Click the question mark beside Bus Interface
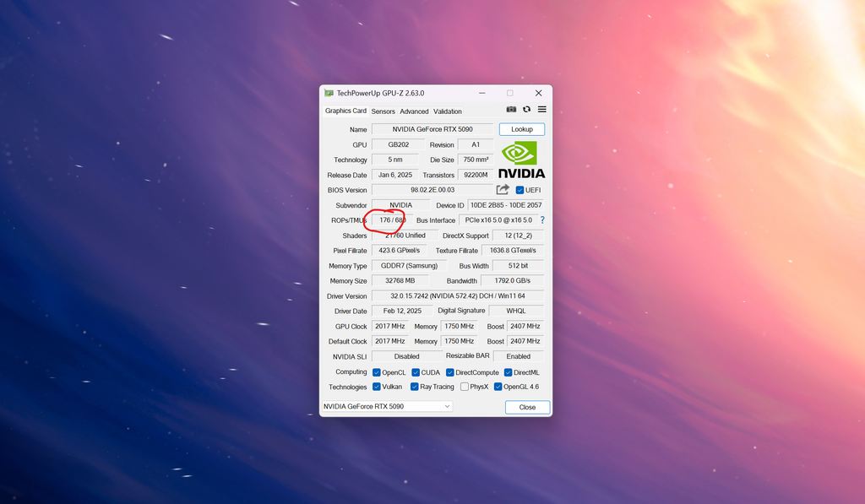The height and width of the screenshot is (504, 865). pyautogui.click(x=541, y=219)
